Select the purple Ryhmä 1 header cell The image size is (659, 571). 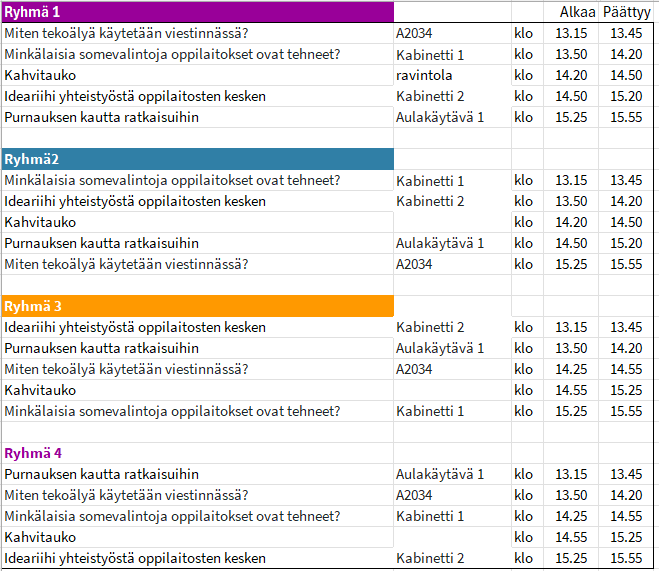(x=197, y=12)
